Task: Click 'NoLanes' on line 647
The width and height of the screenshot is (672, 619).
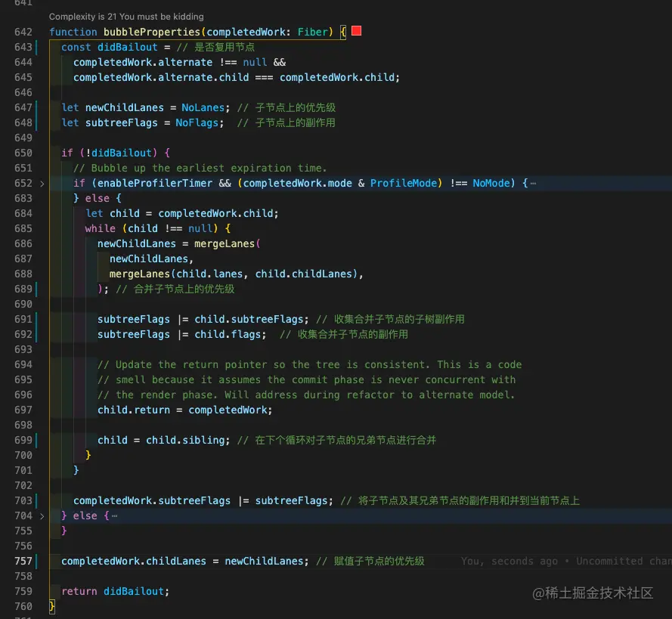Action: pos(203,107)
